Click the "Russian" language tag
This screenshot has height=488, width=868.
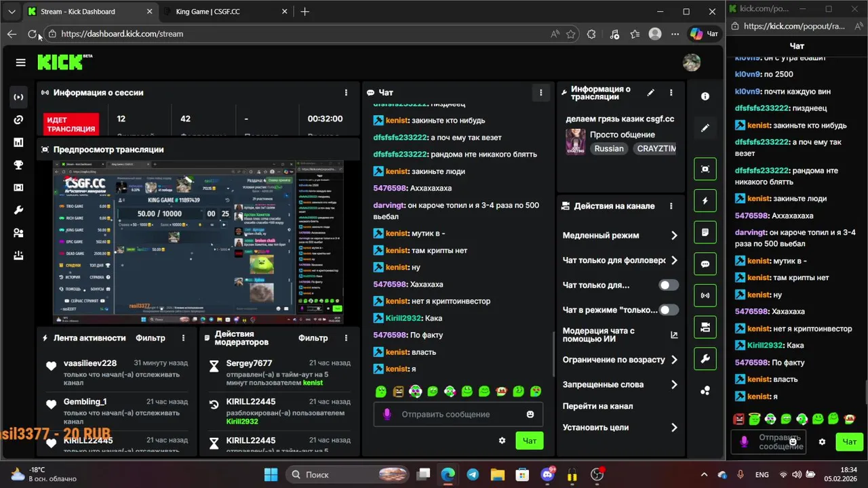pyautogui.click(x=609, y=148)
